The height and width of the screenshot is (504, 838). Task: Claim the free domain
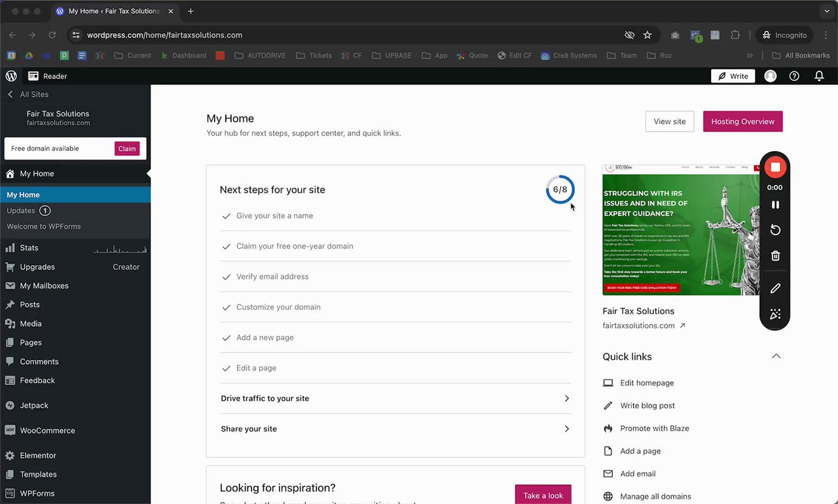[127, 149]
